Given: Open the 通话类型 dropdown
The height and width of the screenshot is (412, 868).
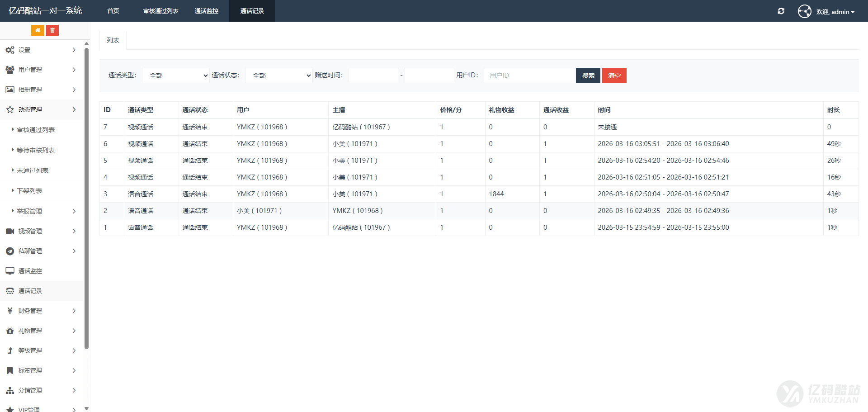Looking at the screenshot, I should click(175, 75).
